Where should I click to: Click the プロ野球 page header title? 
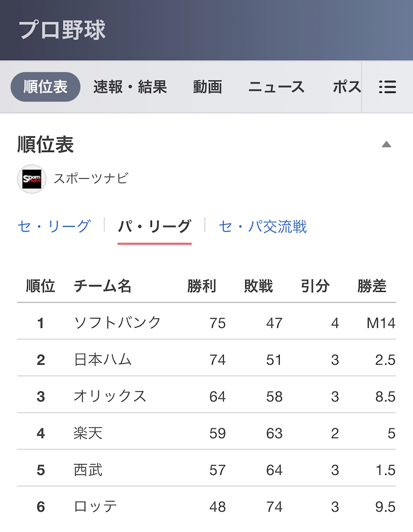point(62,30)
